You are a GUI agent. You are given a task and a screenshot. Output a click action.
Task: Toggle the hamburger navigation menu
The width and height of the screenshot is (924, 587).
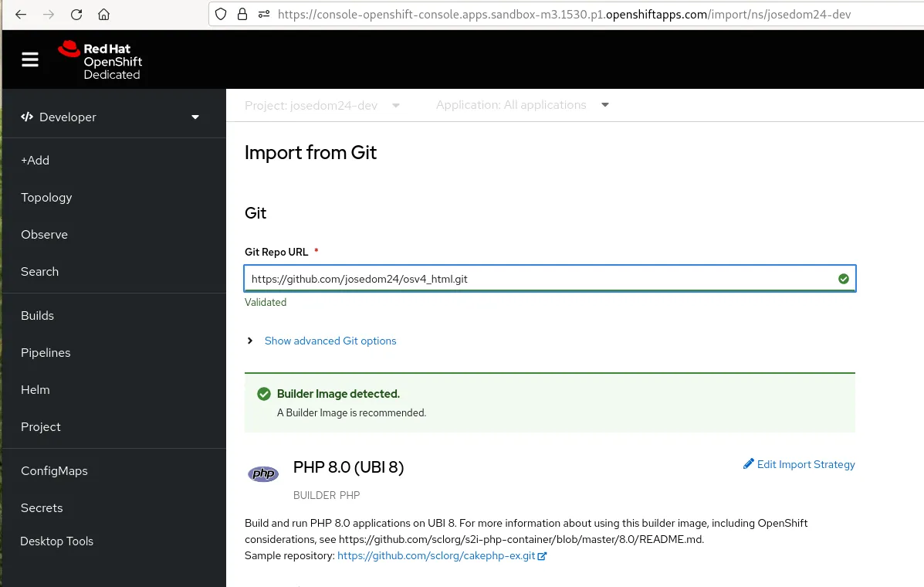coord(30,59)
